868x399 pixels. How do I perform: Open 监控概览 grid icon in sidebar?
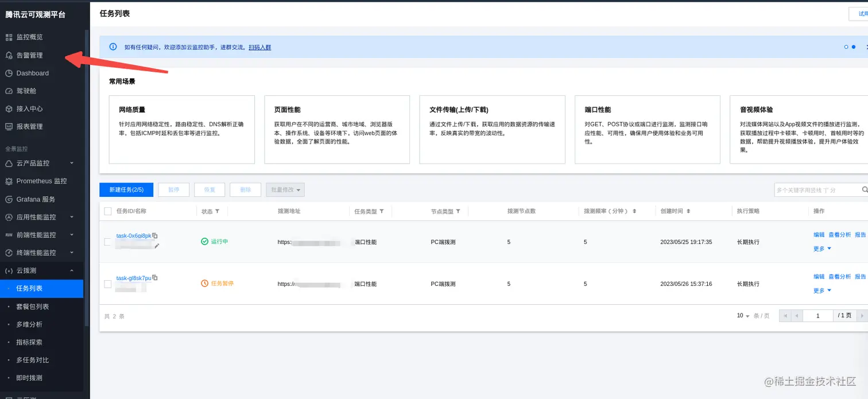[x=9, y=37]
